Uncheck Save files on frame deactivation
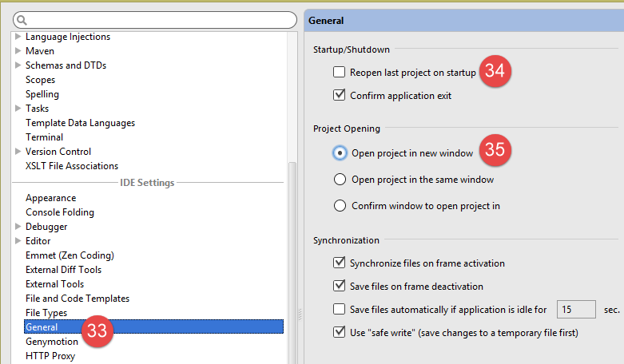This screenshot has width=624, height=364. tap(340, 287)
